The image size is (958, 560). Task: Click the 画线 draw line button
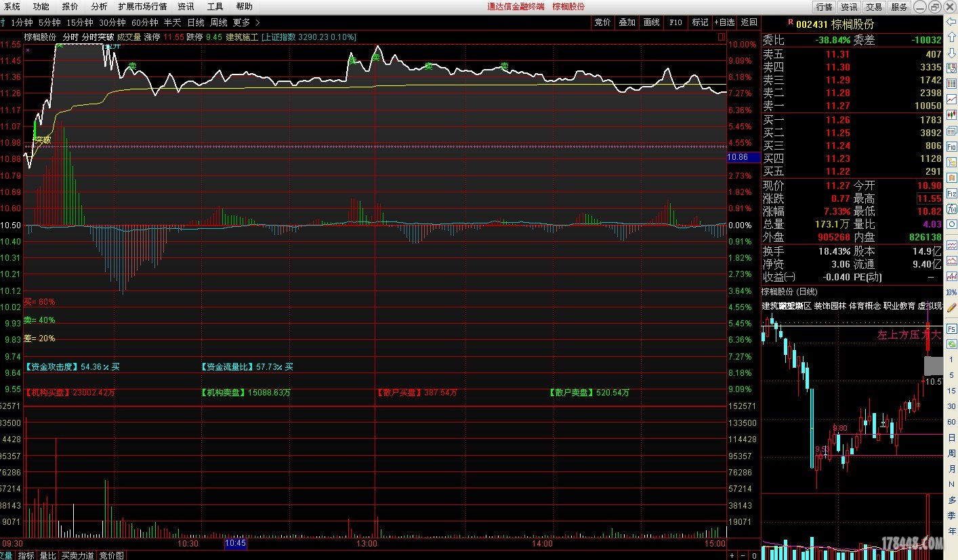pyautogui.click(x=651, y=22)
